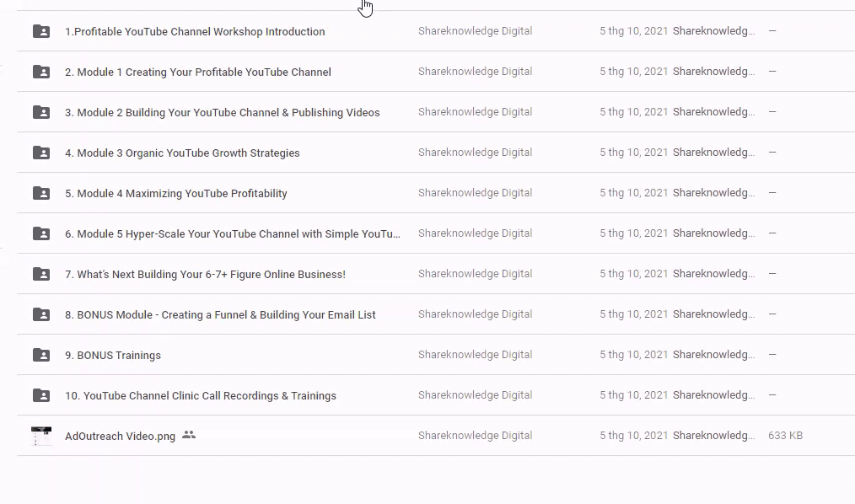This screenshot has width=855, height=504.
Task: Click owner Shareknowledge Digital on Module 2 row
Action: click(475, 112)
